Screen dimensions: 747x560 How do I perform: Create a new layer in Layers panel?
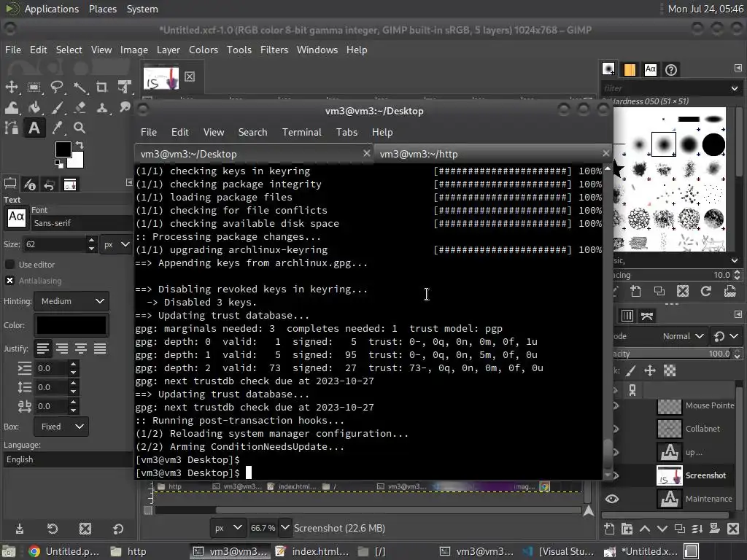609,529
